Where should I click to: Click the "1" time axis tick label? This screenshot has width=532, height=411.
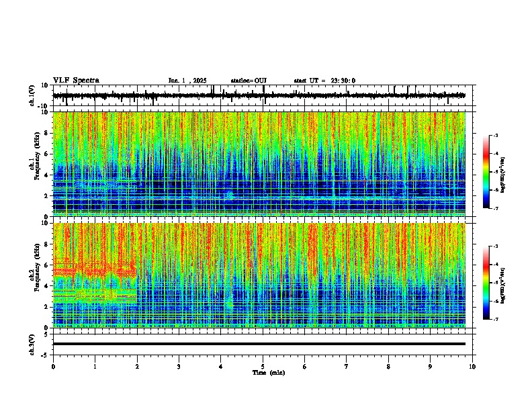(95, 367)
